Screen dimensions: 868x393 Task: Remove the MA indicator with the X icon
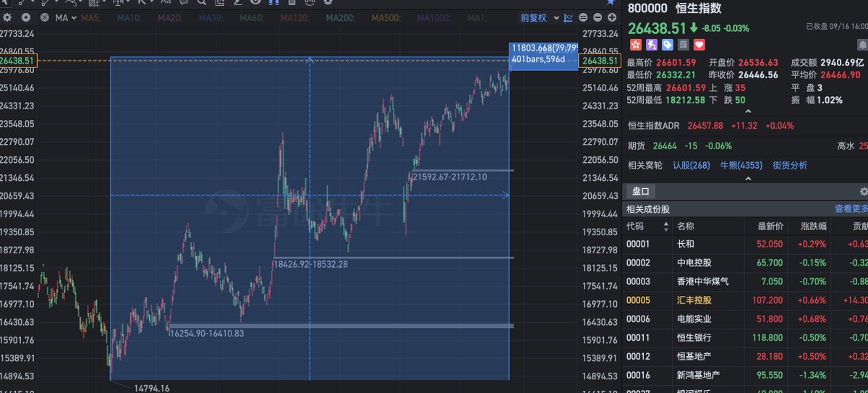click(x=45, y=17)
